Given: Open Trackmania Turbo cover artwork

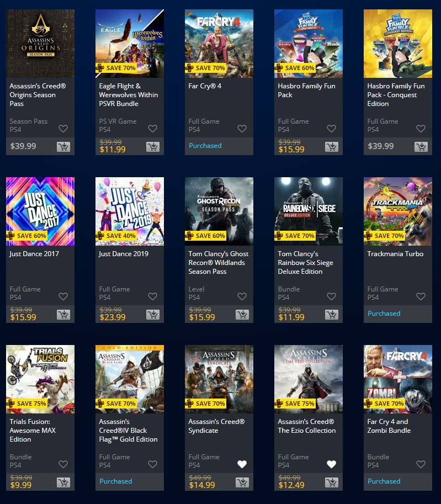Looking at the screenshot, I should [398, 211].
